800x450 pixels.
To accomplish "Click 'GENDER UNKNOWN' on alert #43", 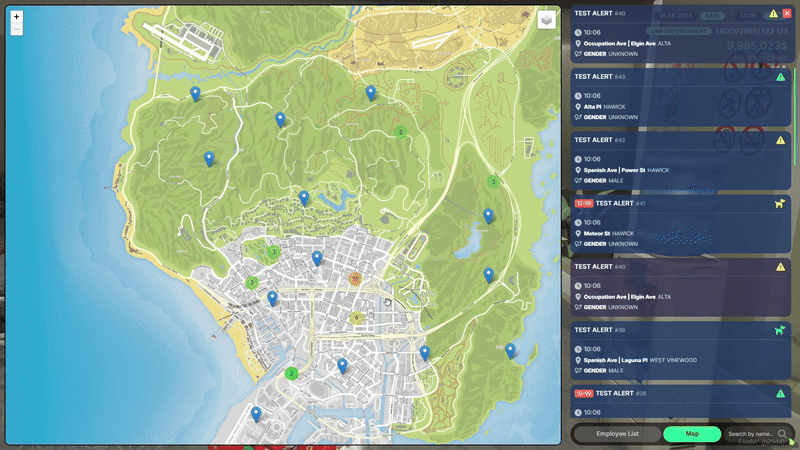I will pyautogui.click(x=611, y=117).
